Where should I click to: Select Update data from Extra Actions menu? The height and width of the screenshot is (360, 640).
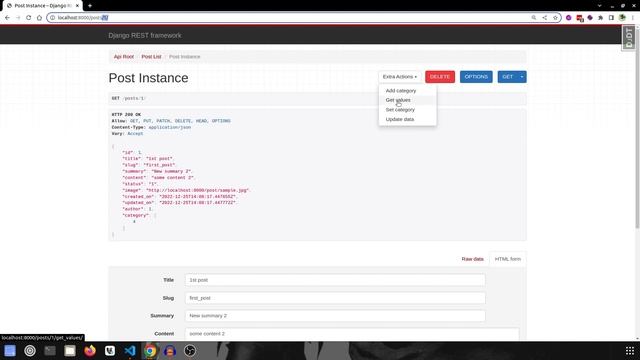pos(400,119)
